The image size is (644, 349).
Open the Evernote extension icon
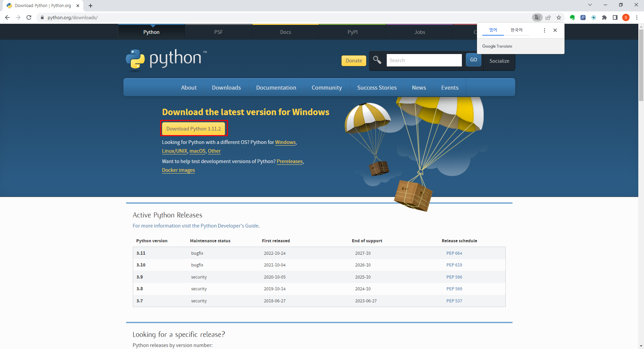pyautogui.click(x=572, y=17)
